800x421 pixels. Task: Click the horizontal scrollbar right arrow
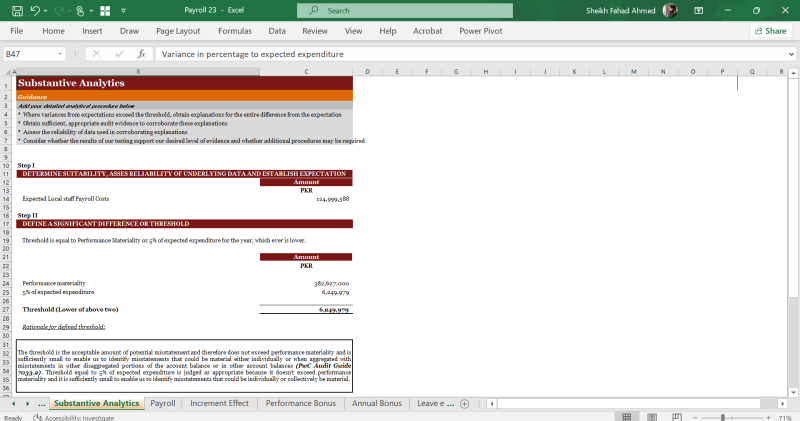[782, 404]
